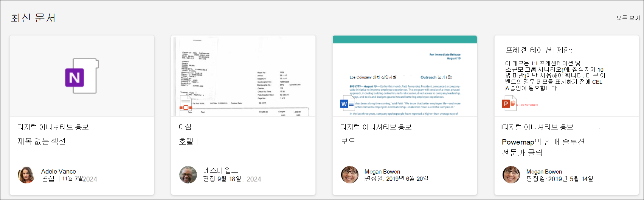This screenshot has height=200, width=644.
Task: Open the 제목 없는 섹션 document title
Action: click(42, 142)
